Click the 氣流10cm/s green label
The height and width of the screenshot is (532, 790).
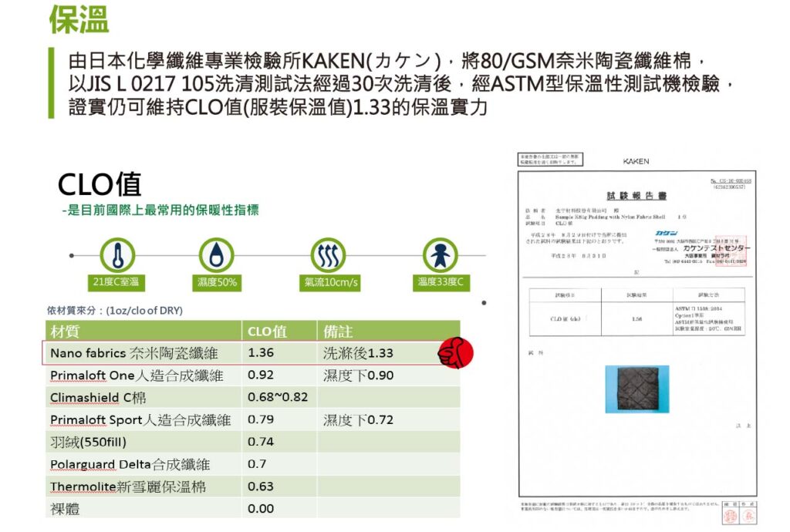[x=330, y=282]
